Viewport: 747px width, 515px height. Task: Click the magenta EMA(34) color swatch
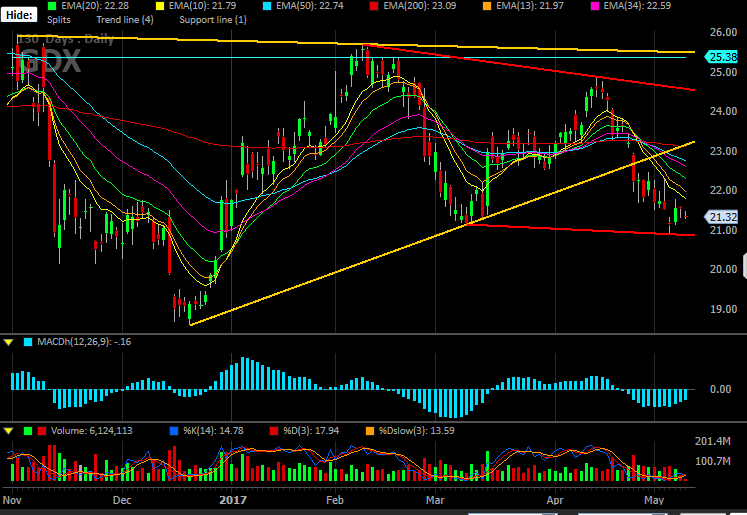595,6
